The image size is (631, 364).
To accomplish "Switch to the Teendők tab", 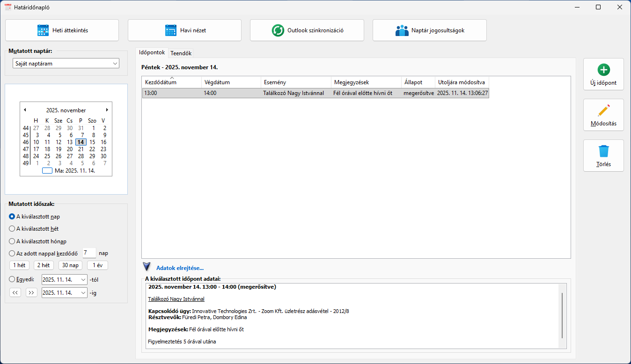I will point(181,53).
